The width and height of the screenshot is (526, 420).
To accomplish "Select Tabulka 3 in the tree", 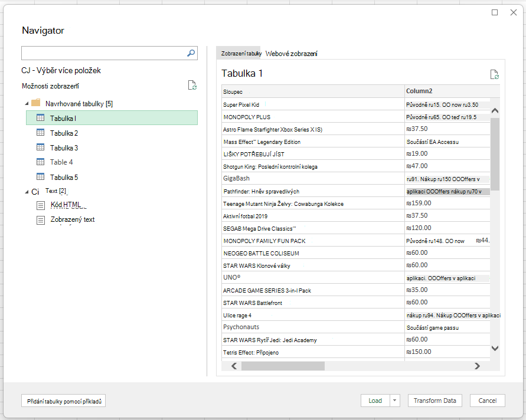I will point(64,148).
